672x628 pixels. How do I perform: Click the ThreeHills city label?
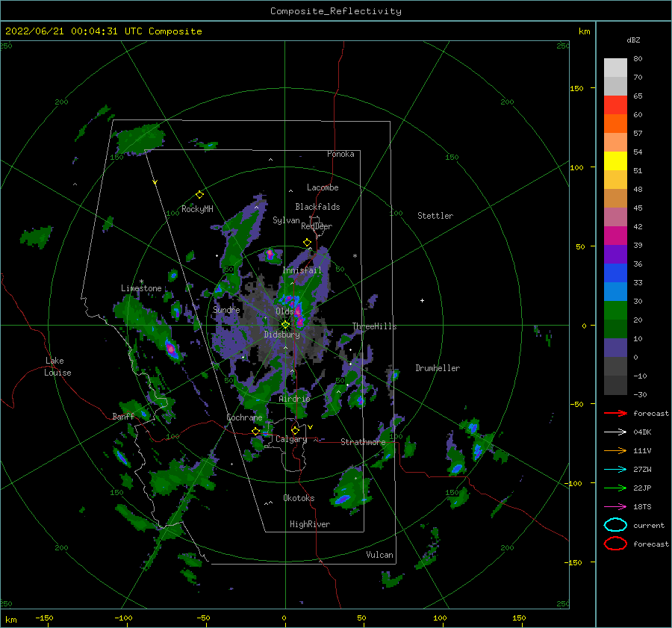tap(374, 326)
